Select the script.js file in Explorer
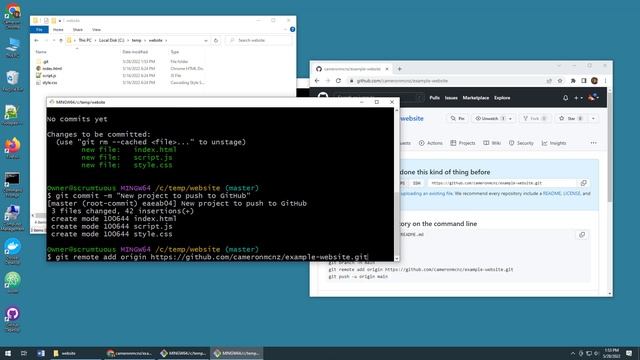The height and width of the screenshot is (360, 640). coord(49,76)
